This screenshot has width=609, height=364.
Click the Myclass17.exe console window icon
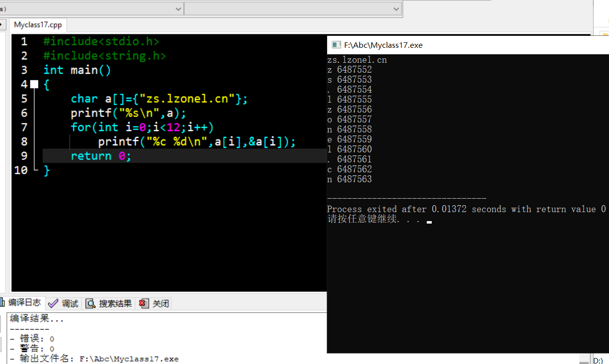tap(336, 45)
